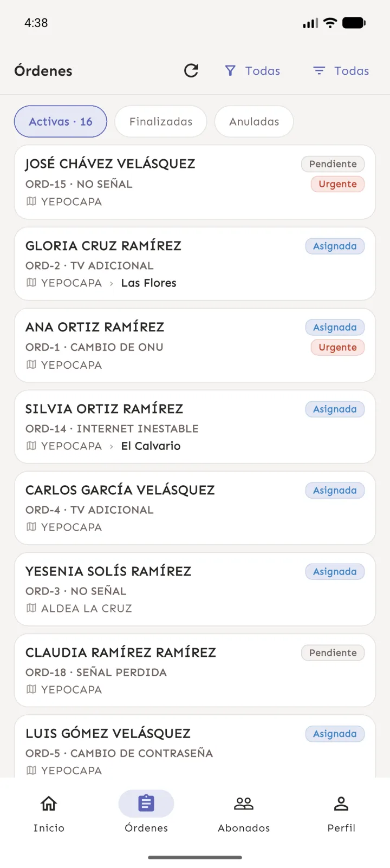Switch to Anuladas orders chip
This screenshot has height=868, width=390.
[x=254, y=121]
